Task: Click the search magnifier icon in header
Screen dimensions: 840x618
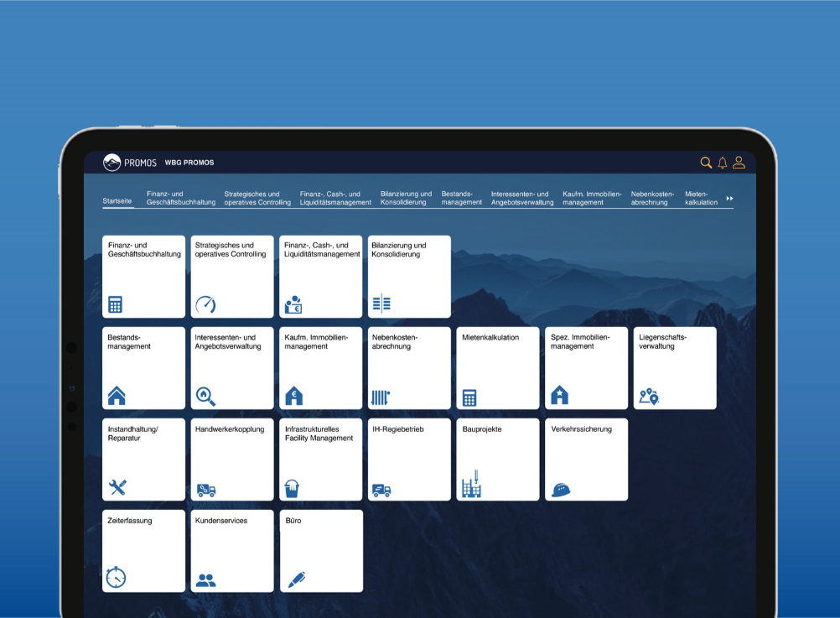Action: click(x=706, y=163)
